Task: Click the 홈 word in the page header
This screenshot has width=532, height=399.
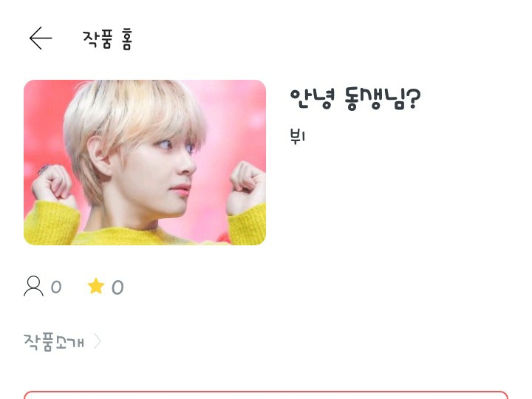Action: (x=126, y=40)
